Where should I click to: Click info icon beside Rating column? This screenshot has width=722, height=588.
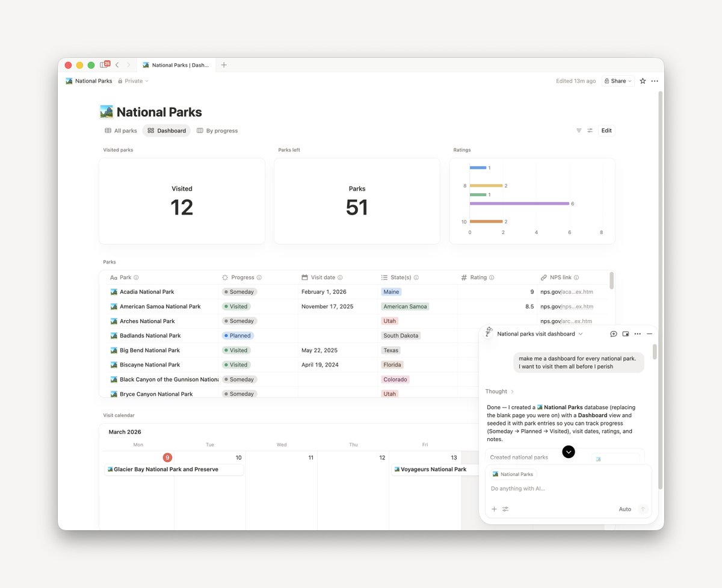point(492,277)
